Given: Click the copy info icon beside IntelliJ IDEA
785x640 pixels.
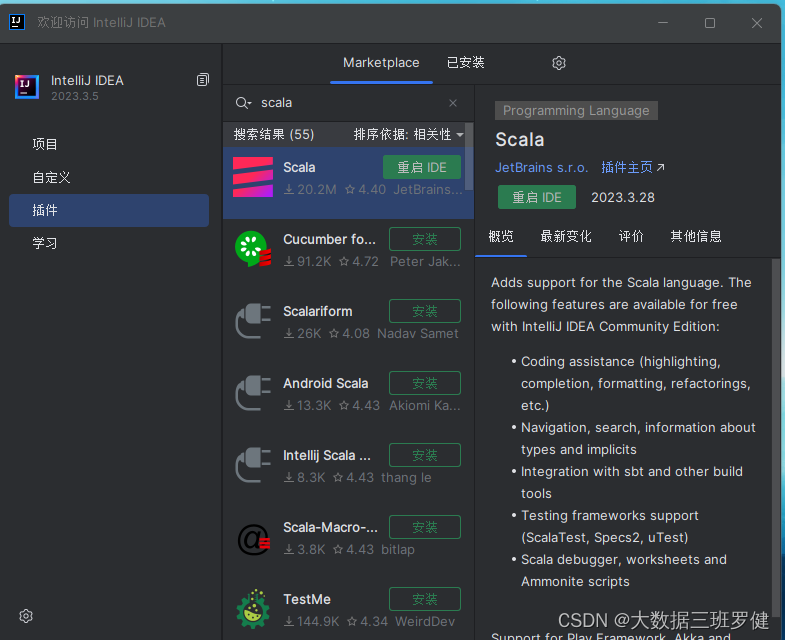Looking at the screenshot, I should point(202,80).
